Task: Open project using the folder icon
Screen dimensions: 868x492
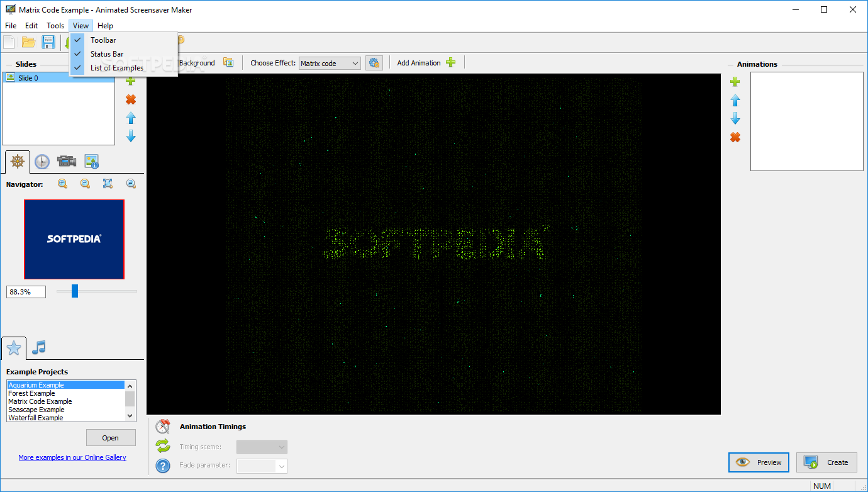Action: coord(28,42)
